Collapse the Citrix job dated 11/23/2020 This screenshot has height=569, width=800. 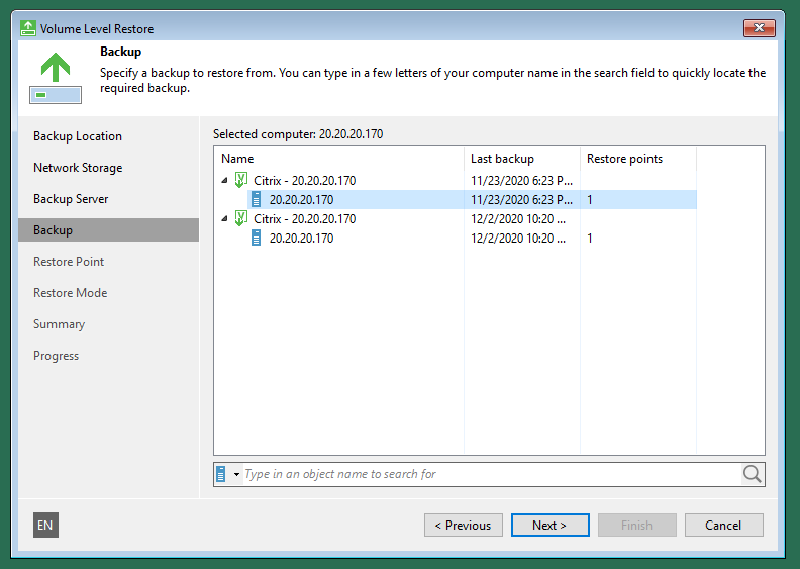click(224, 180)
